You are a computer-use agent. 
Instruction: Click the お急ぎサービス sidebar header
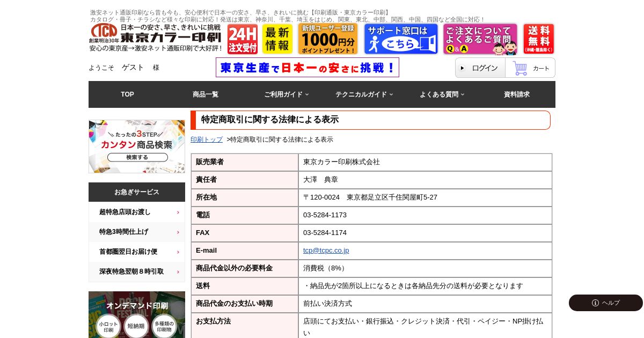point(137,192)
